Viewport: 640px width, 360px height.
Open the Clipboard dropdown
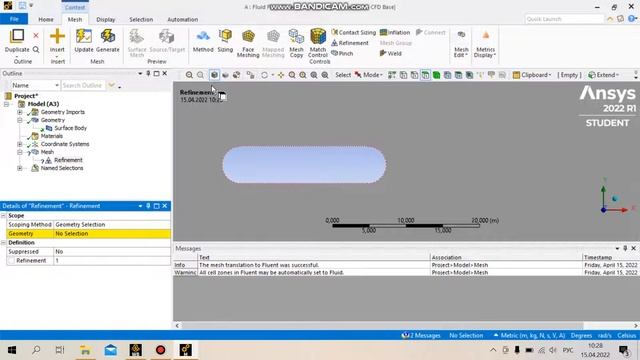(532, 75)
